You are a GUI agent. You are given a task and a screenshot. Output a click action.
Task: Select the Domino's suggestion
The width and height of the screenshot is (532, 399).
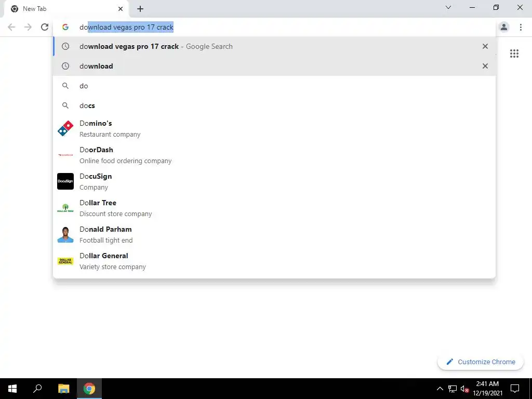274,129
